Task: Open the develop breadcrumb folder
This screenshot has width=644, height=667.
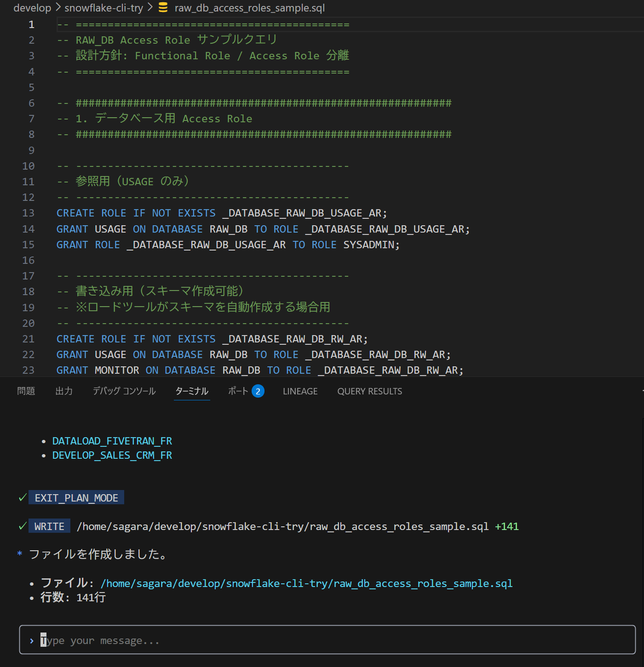Action: tap(32, 8)
